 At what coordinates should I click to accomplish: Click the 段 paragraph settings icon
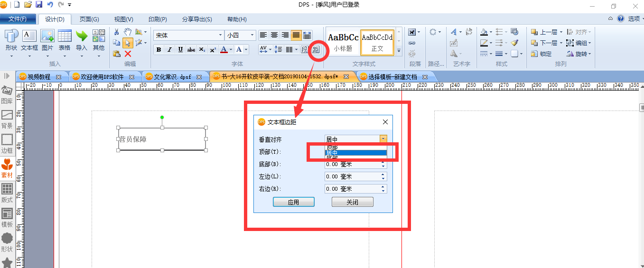tap(305, 49)
